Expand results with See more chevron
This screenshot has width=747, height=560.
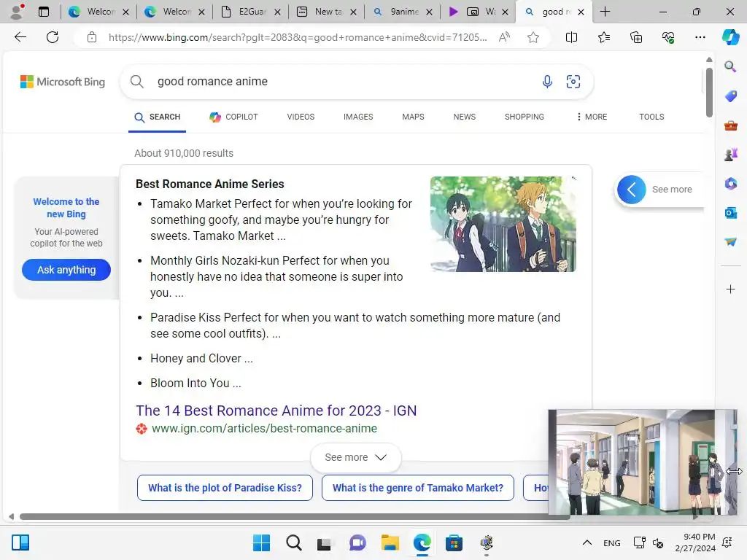click(x=355, y=457)
